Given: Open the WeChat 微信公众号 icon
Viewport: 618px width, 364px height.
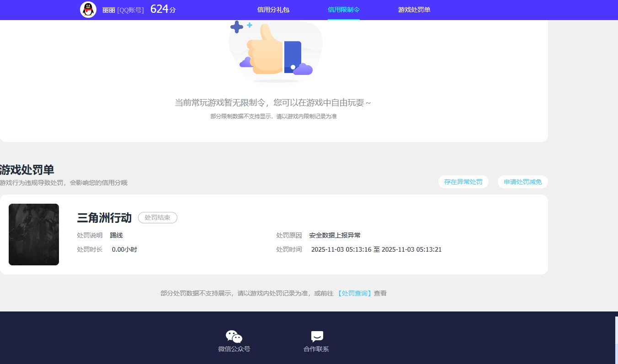Looking at the screenshot, I should coord(234,336).
